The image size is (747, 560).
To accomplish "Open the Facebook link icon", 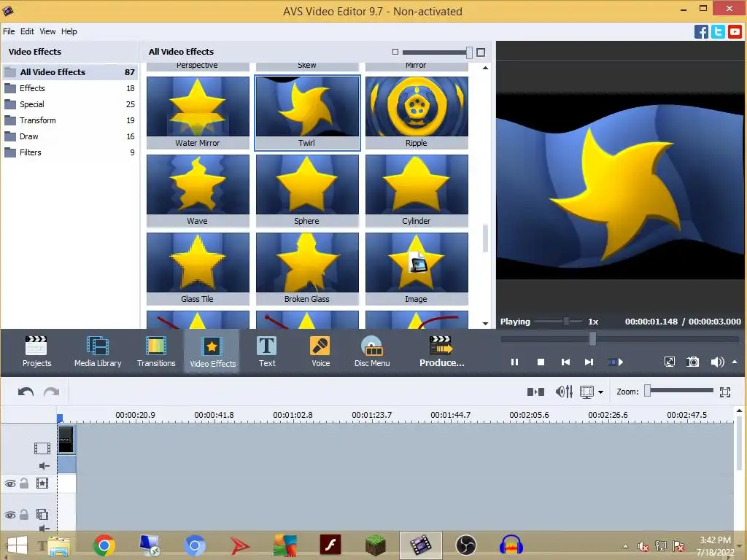I will coord(701,32).
